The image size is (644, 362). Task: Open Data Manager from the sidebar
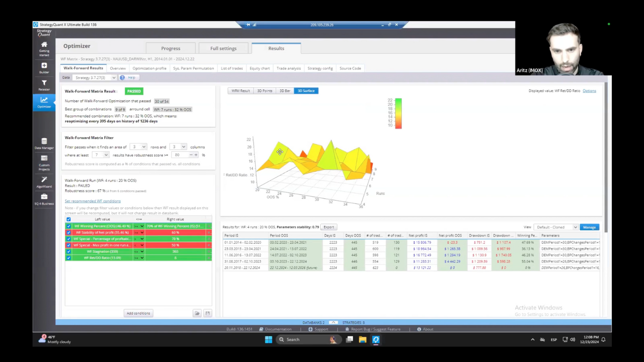pos(44,143)
